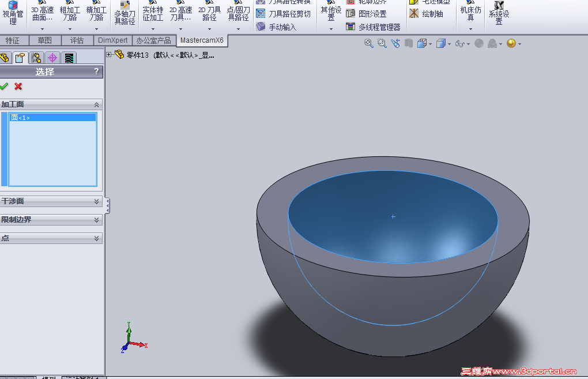
Task: Click the 2D 刀具路径 button
Action: pos(210,12)
